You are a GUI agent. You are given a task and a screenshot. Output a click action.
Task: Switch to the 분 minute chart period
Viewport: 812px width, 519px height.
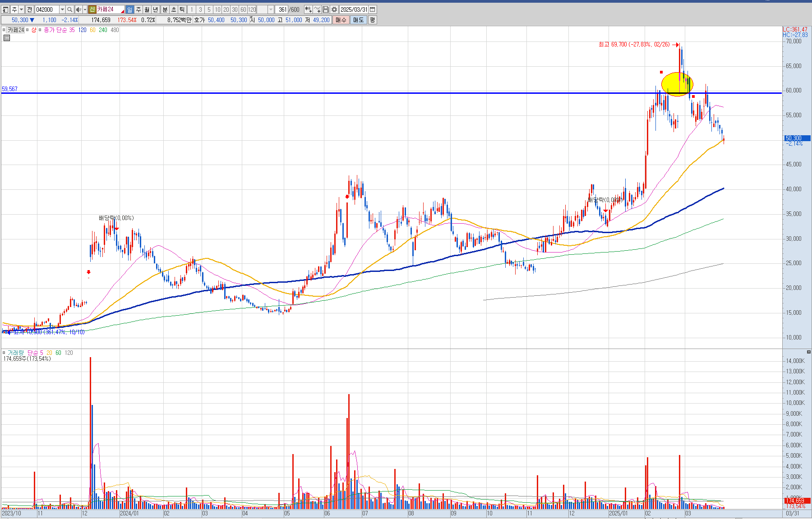(x=165, y=9)
